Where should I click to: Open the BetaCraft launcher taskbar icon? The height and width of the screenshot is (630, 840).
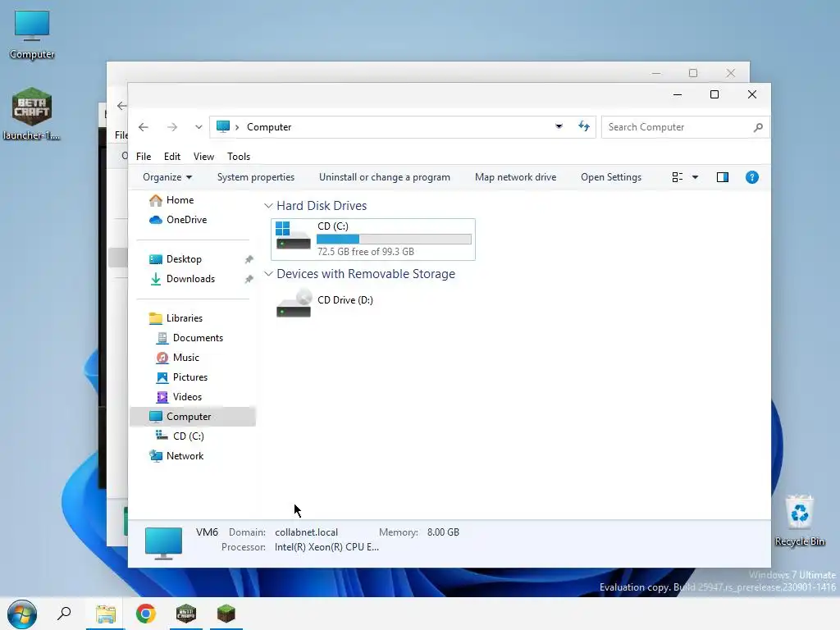(186, 614)
